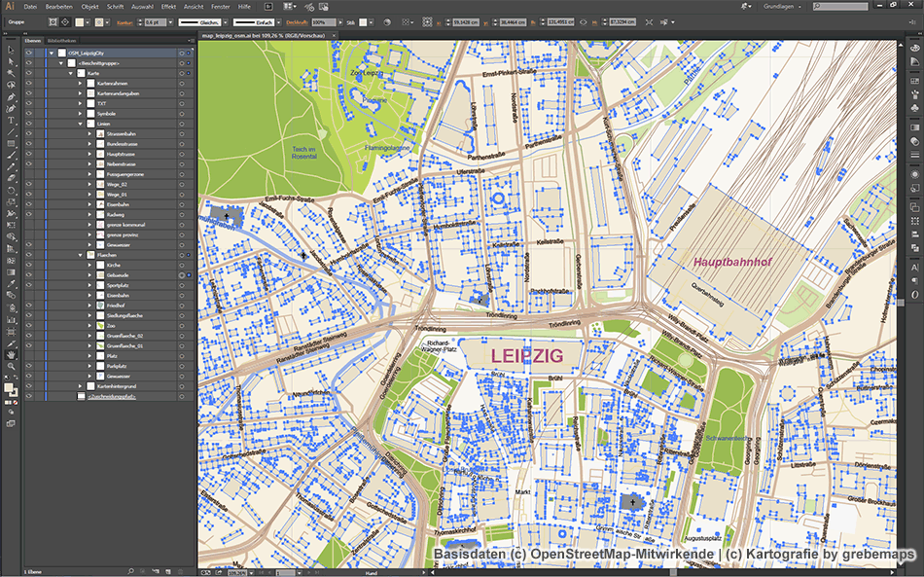Viewport: 924px width, 577px height.
Task: Click the Kontur stroke label link
Action: point(123,21)
